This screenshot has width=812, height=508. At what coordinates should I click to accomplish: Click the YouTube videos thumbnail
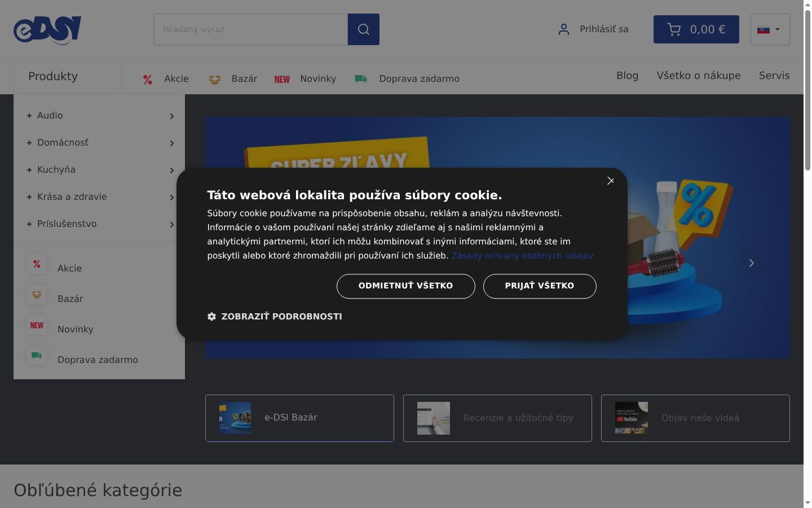click(632, 418)
